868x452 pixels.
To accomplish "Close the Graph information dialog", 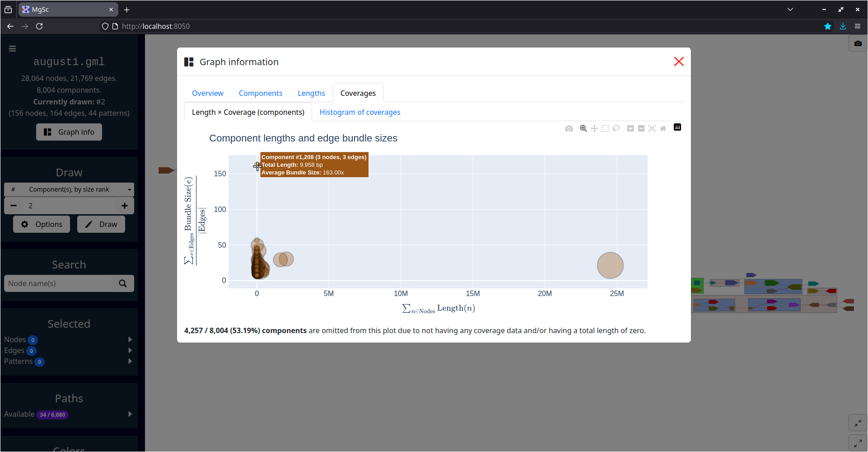I will [x=679, y=61].
